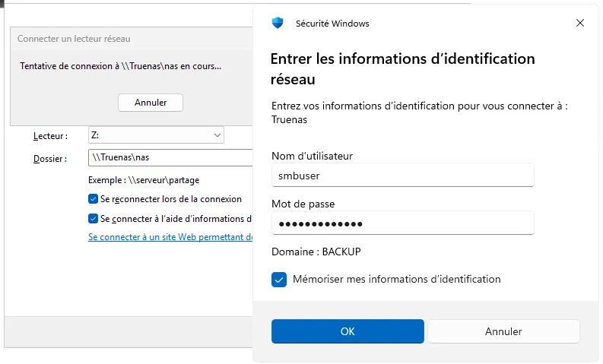Click the Exemple : \\serveur\partage text
Screen dimensions: 603x364
point(144,180)
